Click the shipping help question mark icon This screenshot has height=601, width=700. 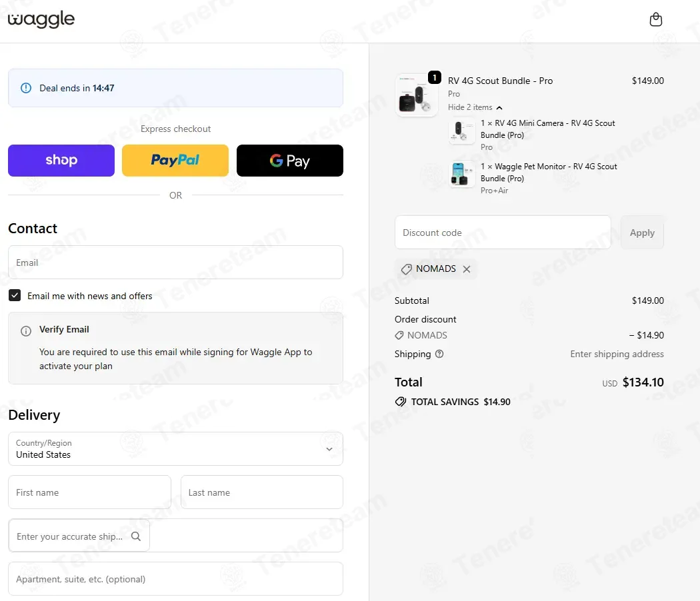[x=439, y=354]
